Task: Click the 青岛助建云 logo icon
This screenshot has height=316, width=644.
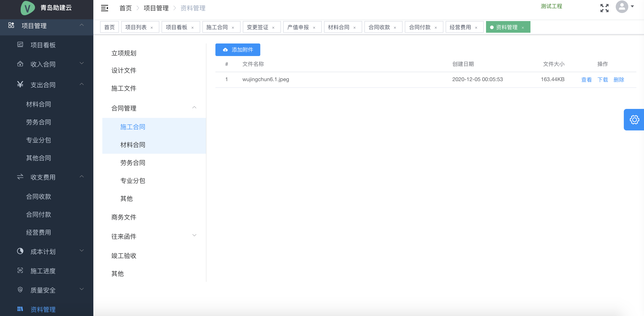Action: pos(28,8)
